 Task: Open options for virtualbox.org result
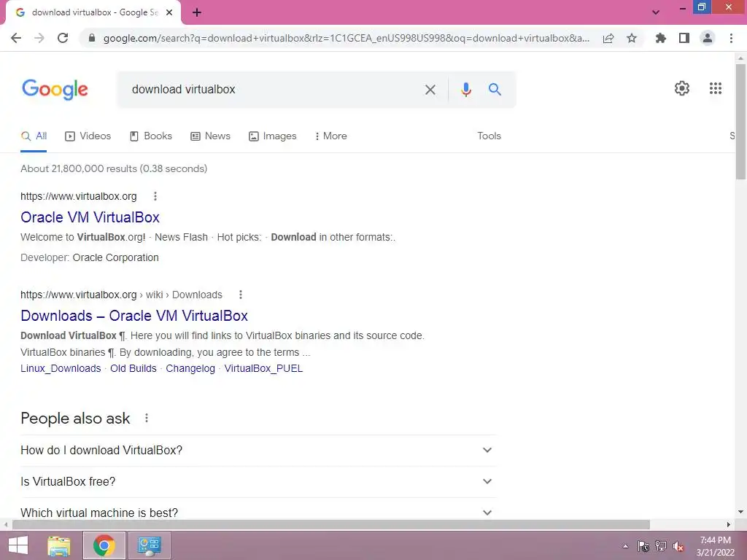[x=155, y=196]
